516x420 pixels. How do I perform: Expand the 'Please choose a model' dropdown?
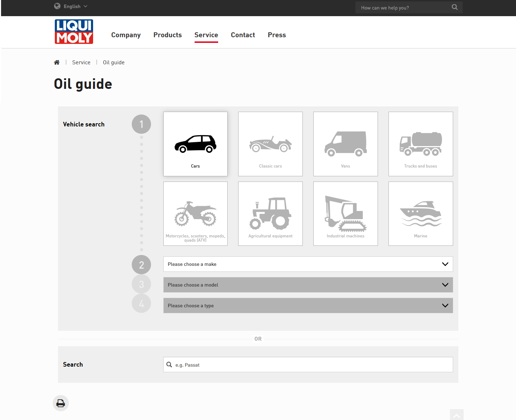pos(308,285)
